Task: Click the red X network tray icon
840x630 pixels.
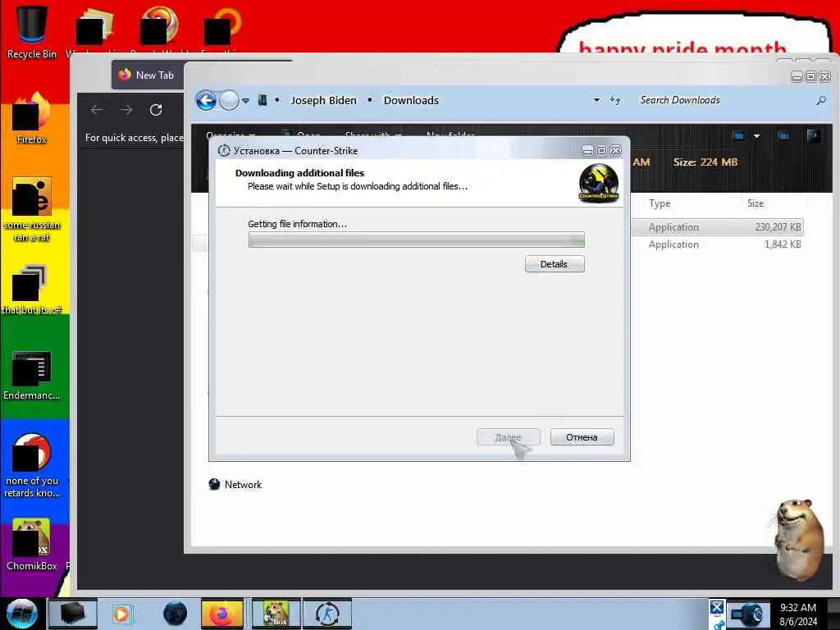Action: (x=716, y=608)
